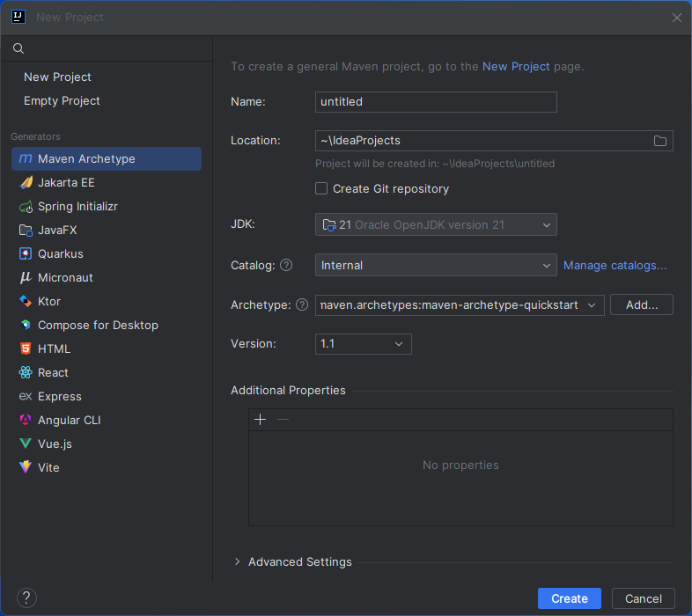
Task: Select Empty Project in sidebar
Action: [x=62, y=100]
